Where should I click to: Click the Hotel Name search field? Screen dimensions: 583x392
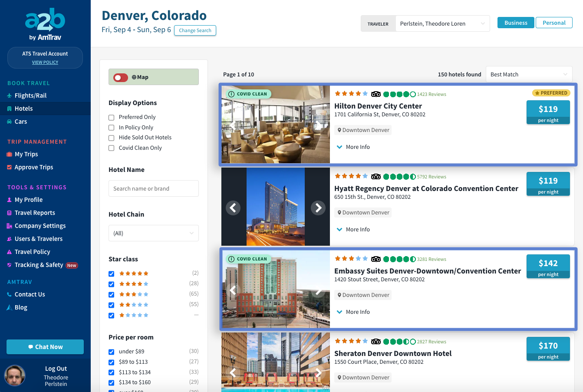click(x=153, y=188)
